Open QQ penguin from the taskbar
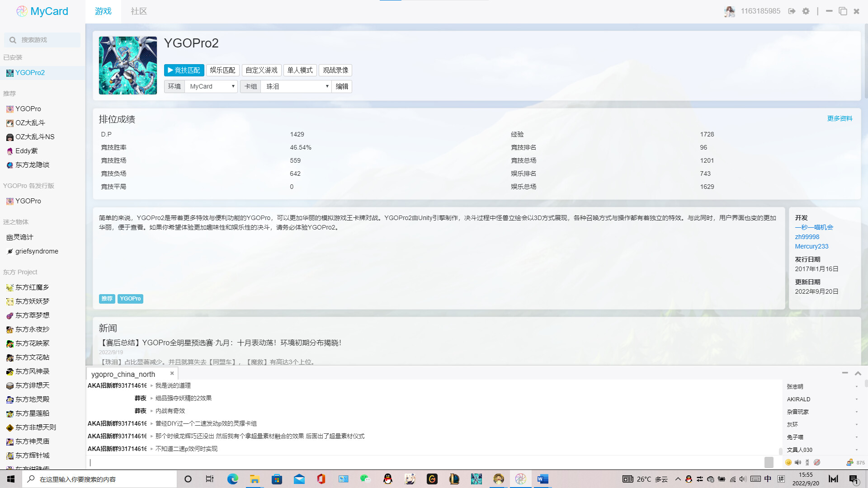The image size is (868, 488). click(388, 479)
